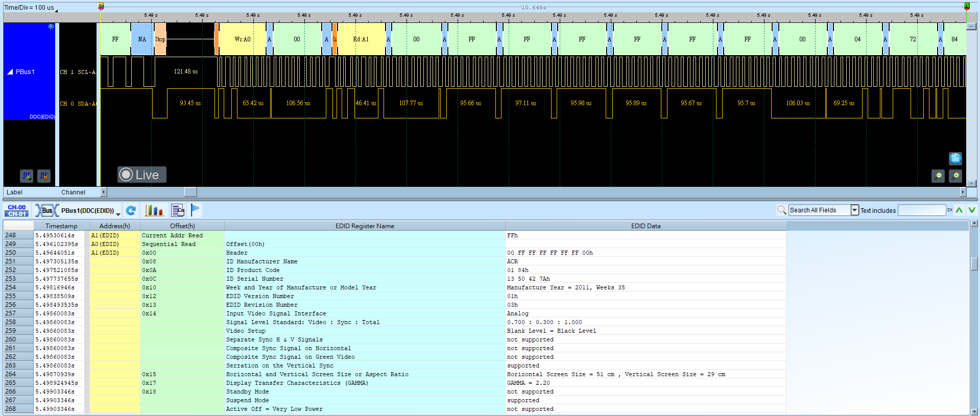Click the search magnifier icon
Viewport: 980px width, 416px height.
[x=781, y=210]
